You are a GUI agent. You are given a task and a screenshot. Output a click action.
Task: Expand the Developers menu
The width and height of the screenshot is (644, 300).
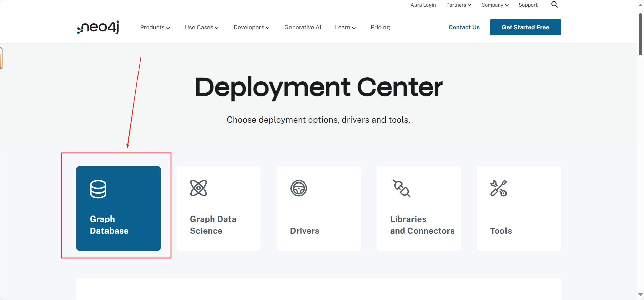point(251,27)
